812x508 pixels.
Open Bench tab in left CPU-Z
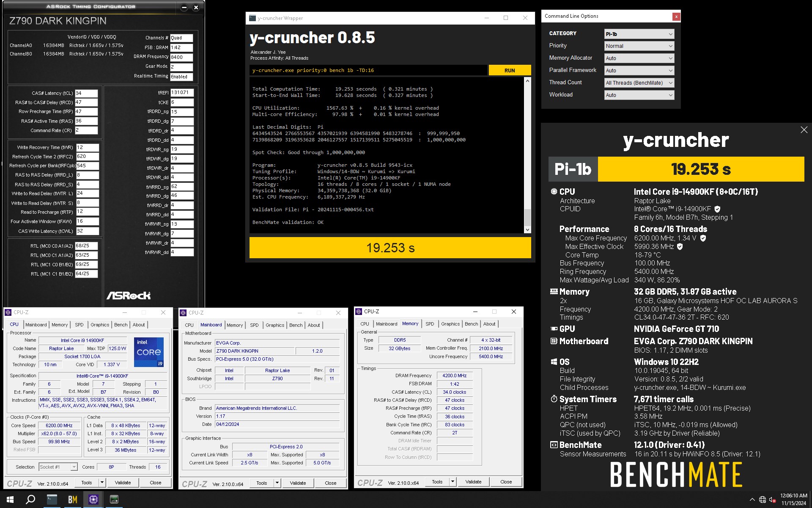(x=121, y=325)
